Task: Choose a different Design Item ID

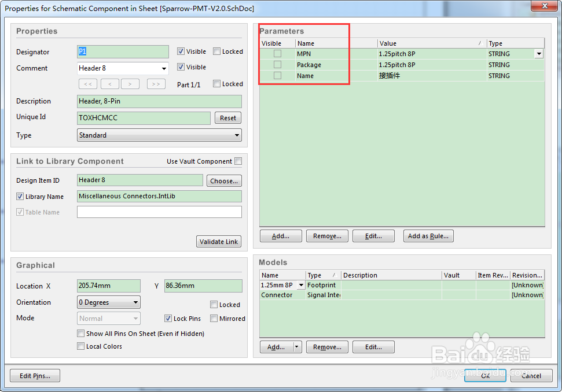Action: click(x=224, y=180)
